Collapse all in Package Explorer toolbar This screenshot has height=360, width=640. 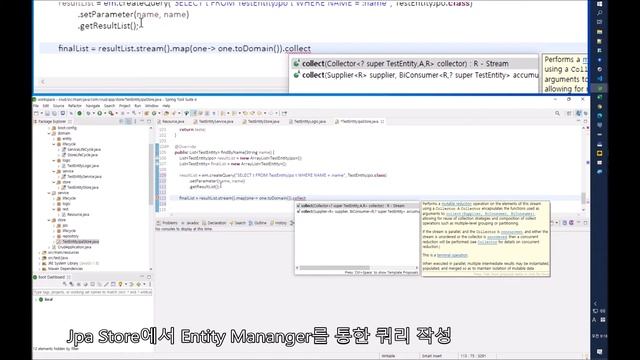[121, 121]
